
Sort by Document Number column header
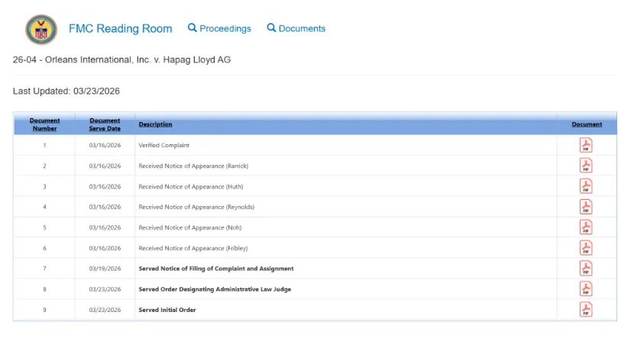click(44, 124)
